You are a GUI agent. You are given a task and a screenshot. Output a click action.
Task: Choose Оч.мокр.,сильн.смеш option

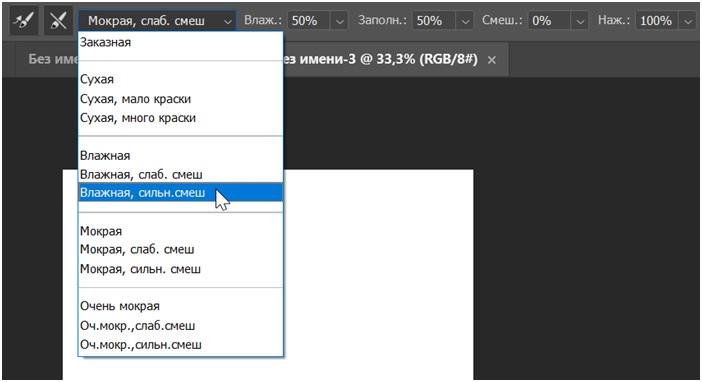pos(180,345)
